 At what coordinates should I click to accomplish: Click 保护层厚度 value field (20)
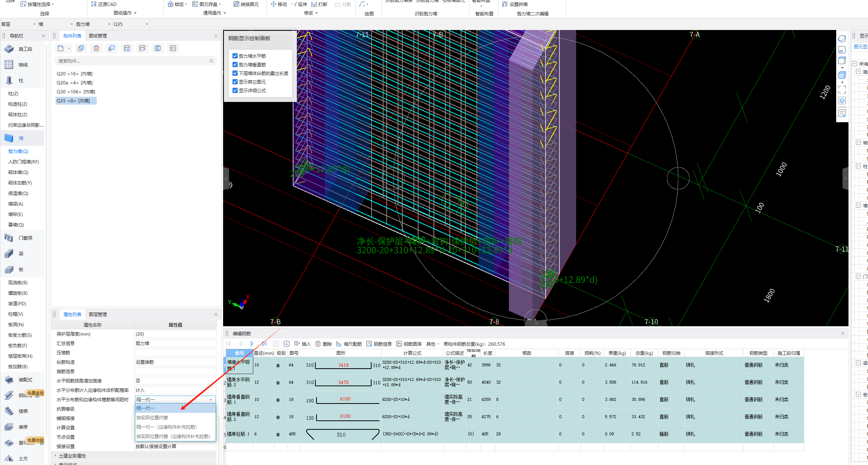tap(175, 334)
